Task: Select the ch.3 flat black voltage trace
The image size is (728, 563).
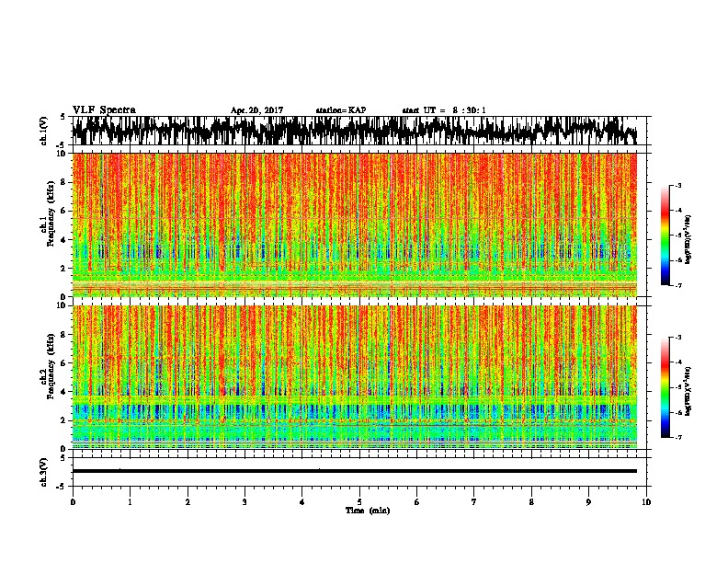Action: [354, 471]
